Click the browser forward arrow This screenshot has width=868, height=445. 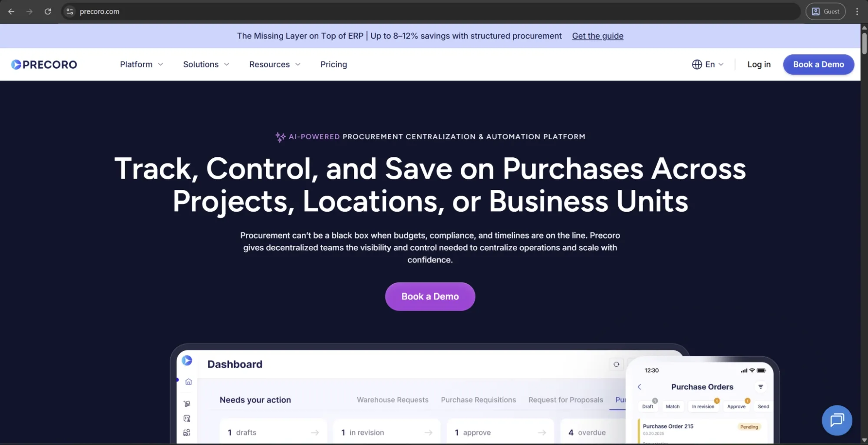[30, 12]
